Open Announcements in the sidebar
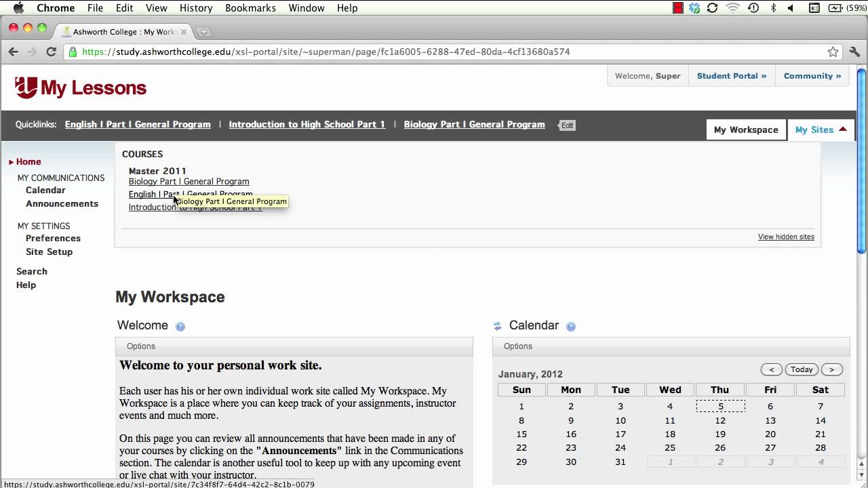 tap(62, 204)
